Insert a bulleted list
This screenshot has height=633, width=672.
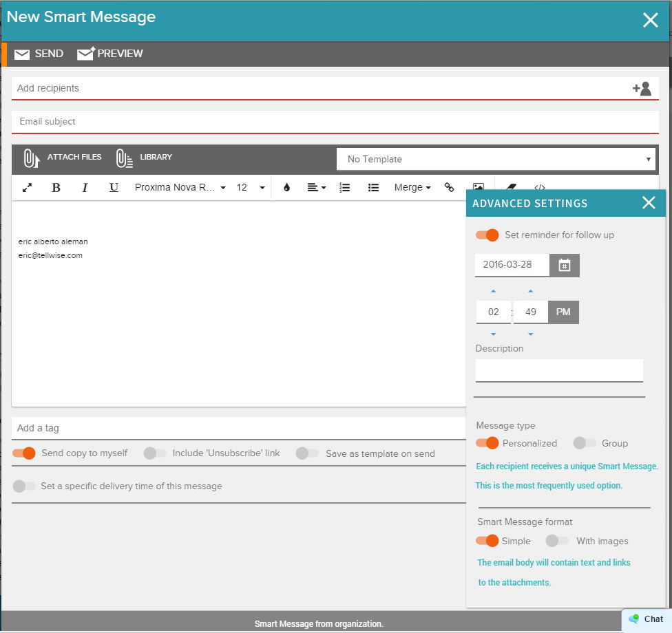373,188
